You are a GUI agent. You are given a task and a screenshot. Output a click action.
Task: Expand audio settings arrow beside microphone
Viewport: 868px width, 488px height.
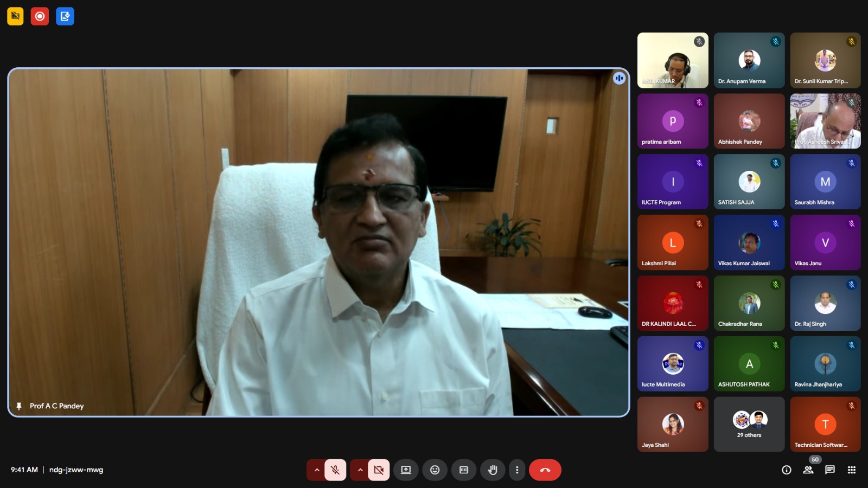tap(317, 470)
